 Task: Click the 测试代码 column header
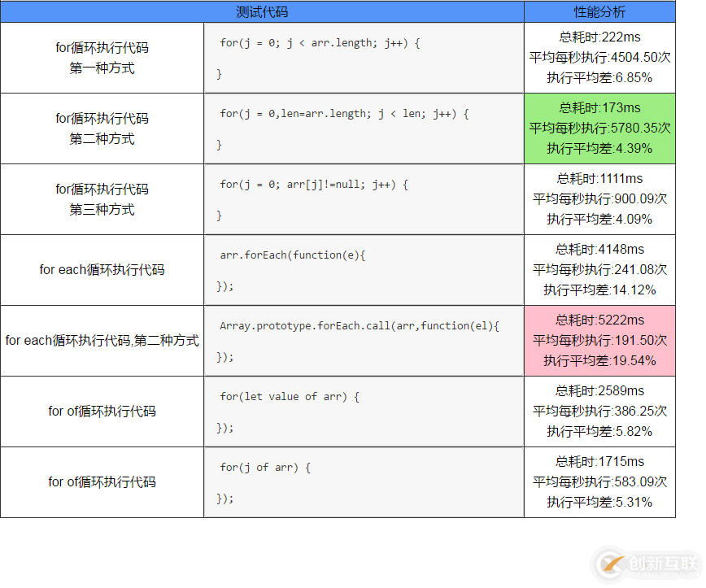262,12
